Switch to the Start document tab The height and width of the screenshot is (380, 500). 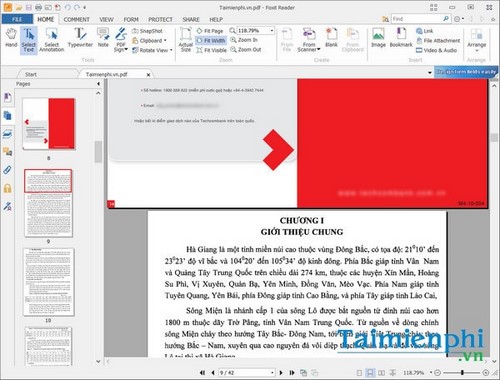[31, 74]
